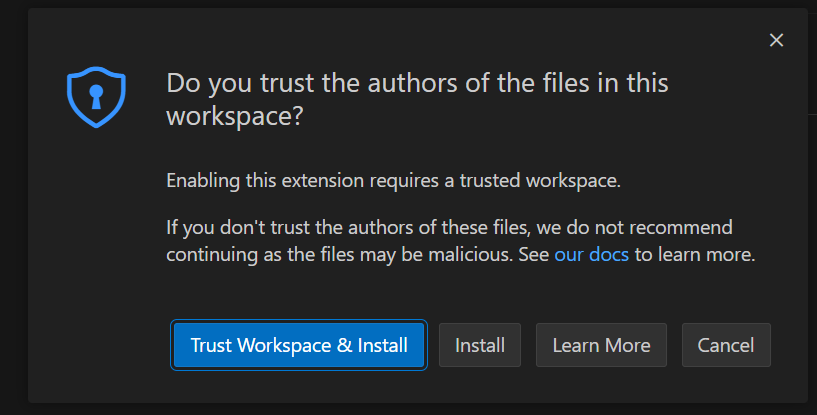
Task: Dismiss the dialog using the top-right X icon
Action: 776,40
